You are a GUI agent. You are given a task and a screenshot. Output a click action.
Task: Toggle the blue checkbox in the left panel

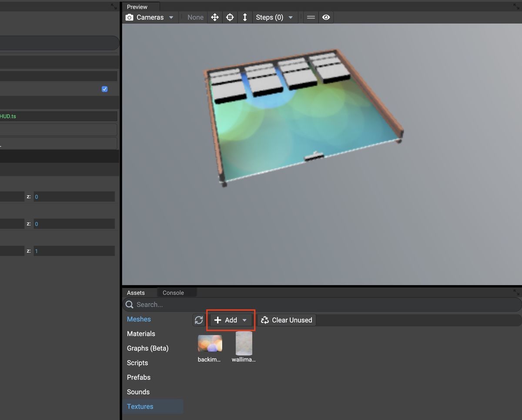[104, 89]
